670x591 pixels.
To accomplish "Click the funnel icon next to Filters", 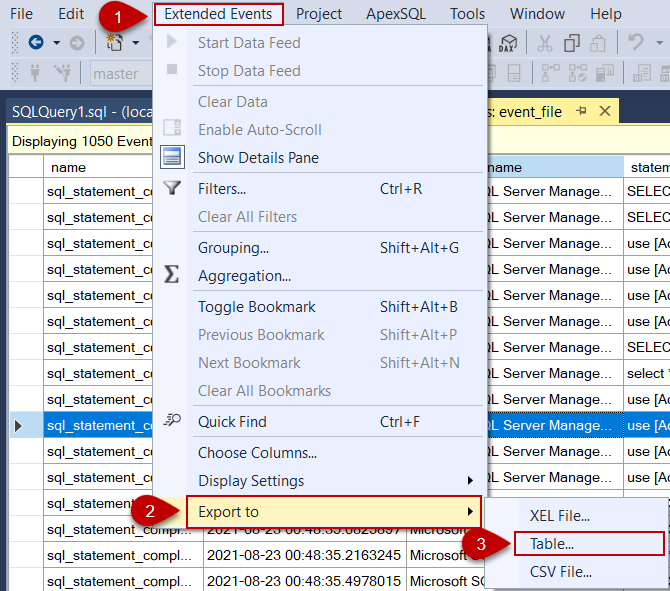I will pos(172,188).
